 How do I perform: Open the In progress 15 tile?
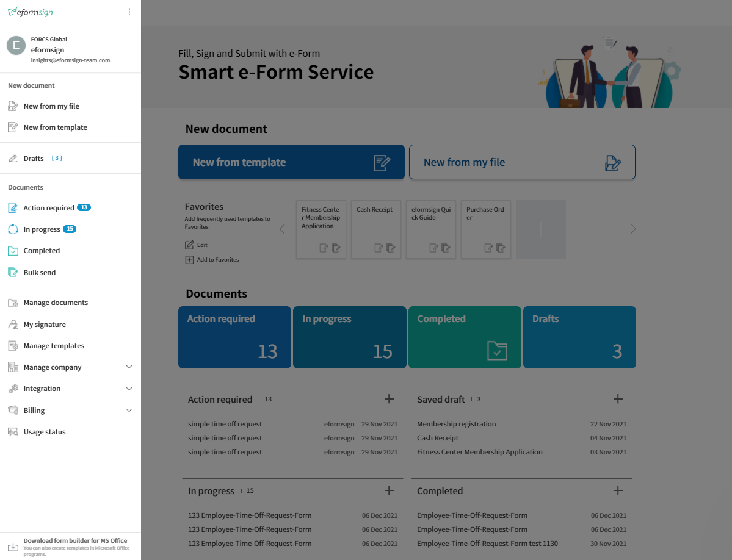350,337
